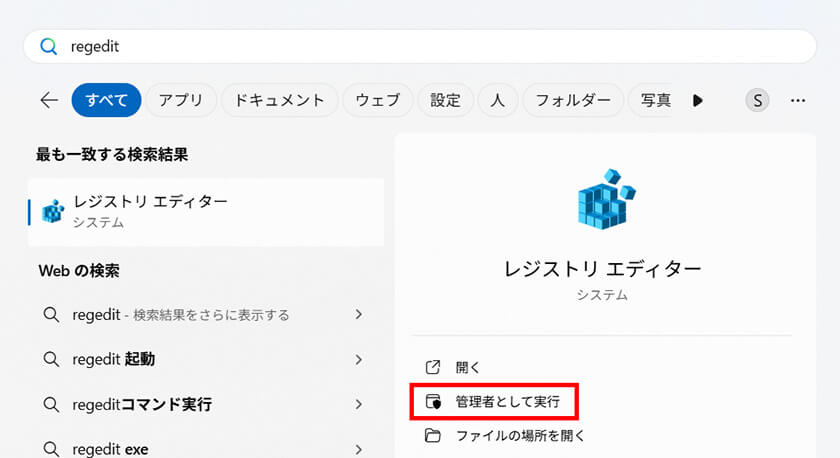Click the large Registry Editor cube icon
This screenshot has width=840, height=458.
tap(606, 199)
